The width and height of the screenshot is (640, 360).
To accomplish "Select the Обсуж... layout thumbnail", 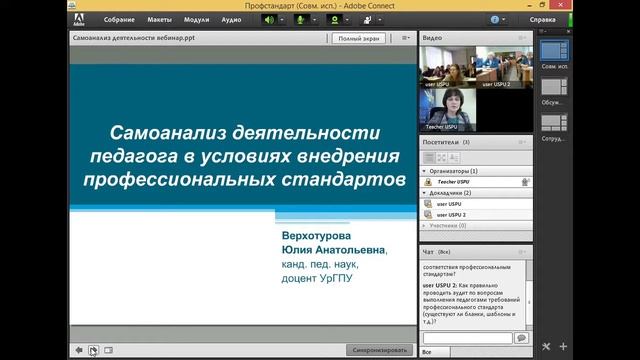I will click(554, 87).
